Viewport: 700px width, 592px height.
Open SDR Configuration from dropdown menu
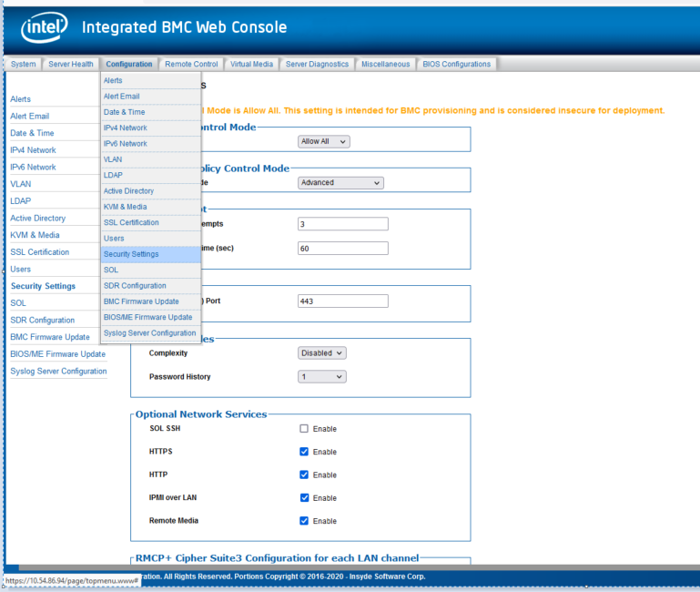(x=151, y=286)
